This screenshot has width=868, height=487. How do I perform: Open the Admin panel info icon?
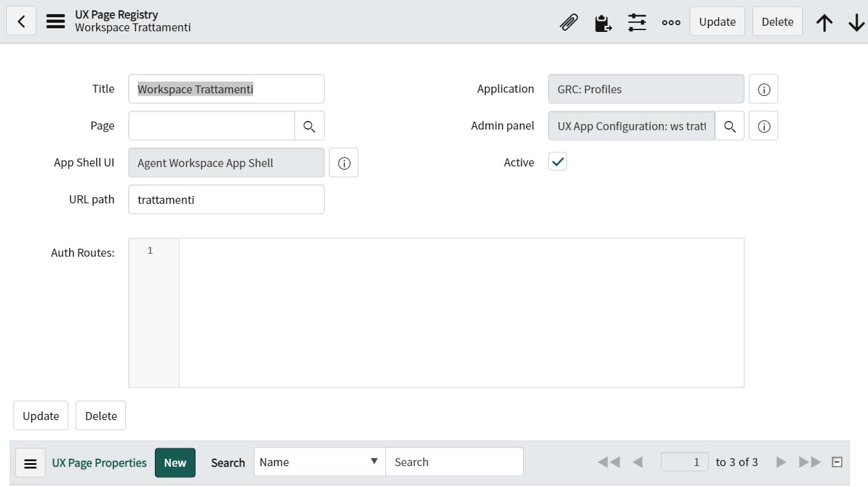763,125
